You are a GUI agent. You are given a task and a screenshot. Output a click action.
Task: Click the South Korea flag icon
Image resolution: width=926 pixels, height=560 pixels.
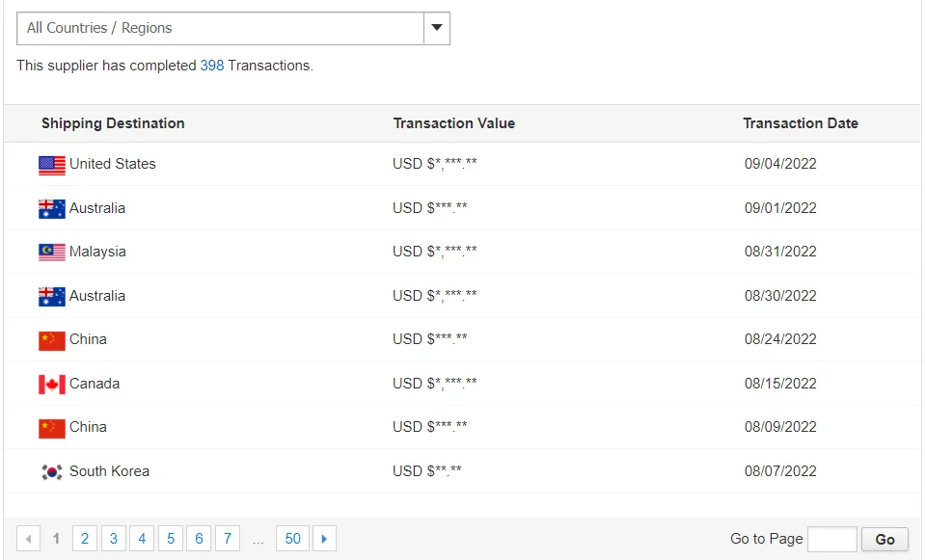[x=52, y=472]
